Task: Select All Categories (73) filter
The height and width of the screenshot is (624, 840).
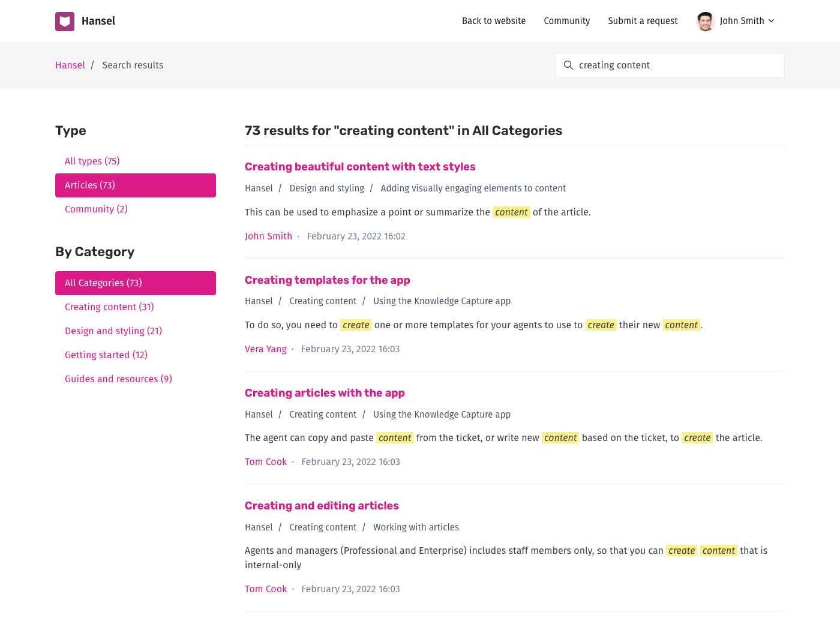Action: click(x=136, y=283)
